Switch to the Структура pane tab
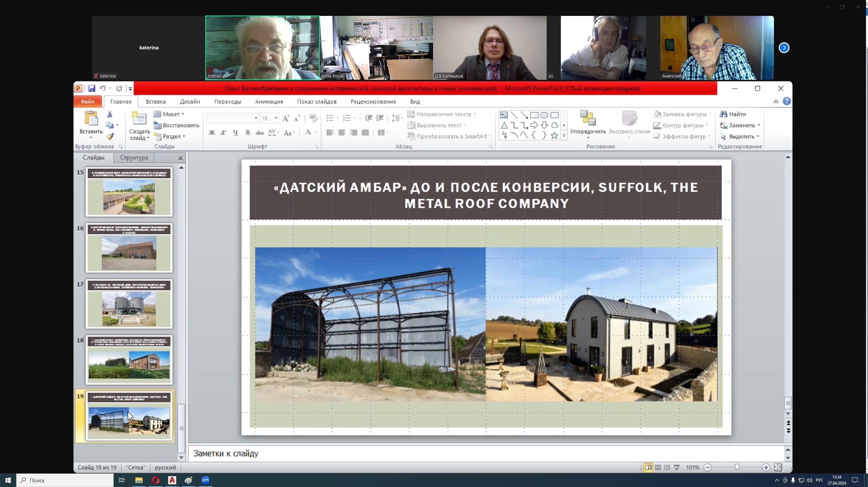868x487 pixels. click(x=134, y=158)
